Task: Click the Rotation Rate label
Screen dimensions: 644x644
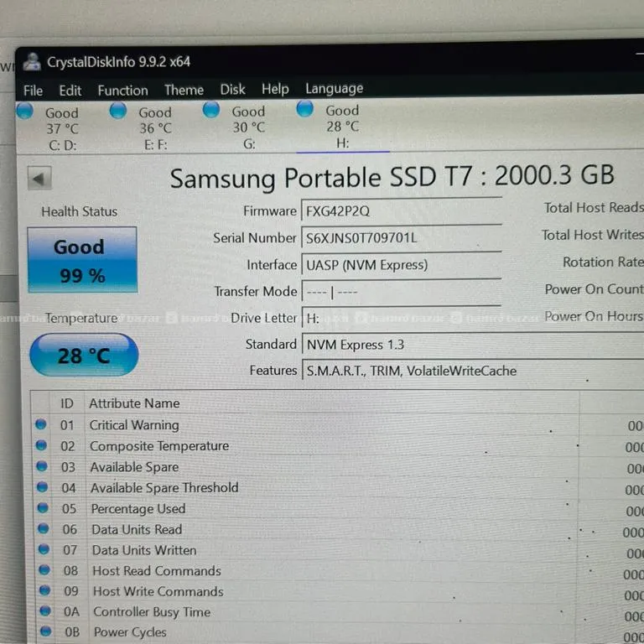Action: (x=603, y=262)
